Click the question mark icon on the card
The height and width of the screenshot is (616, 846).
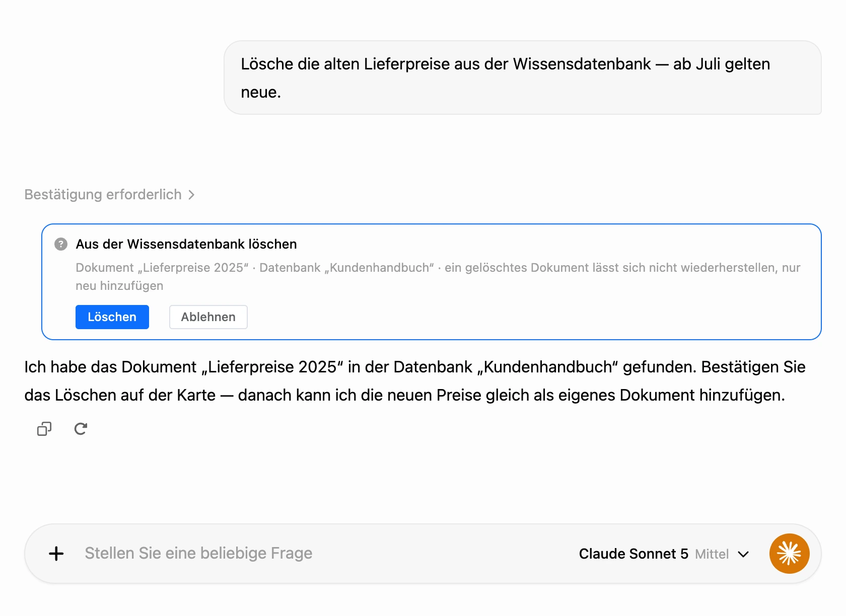coord(61,244)
